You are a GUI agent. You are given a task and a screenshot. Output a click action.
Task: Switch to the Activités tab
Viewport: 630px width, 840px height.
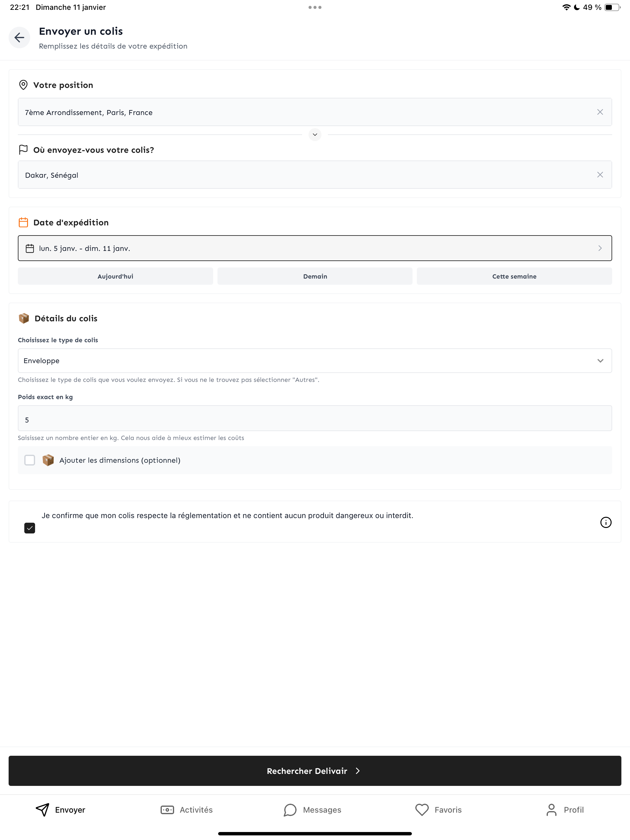(x=186, y=810)
